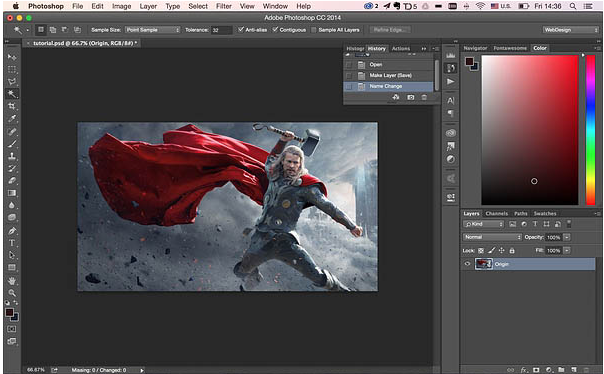This screenshot has height=374, width=604.
Task: Open the tool preset picker arrow
Action: (28, 30)
